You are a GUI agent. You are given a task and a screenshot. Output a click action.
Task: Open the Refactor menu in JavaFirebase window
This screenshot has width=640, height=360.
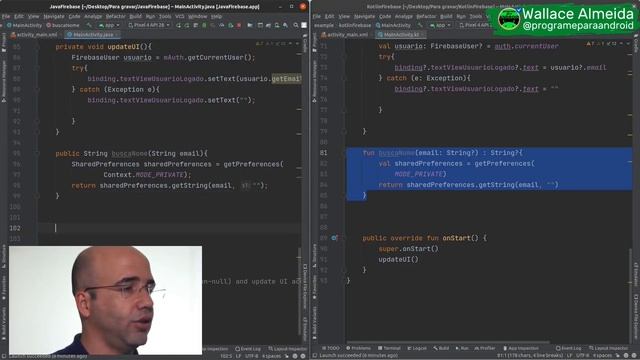coord(116,16)
